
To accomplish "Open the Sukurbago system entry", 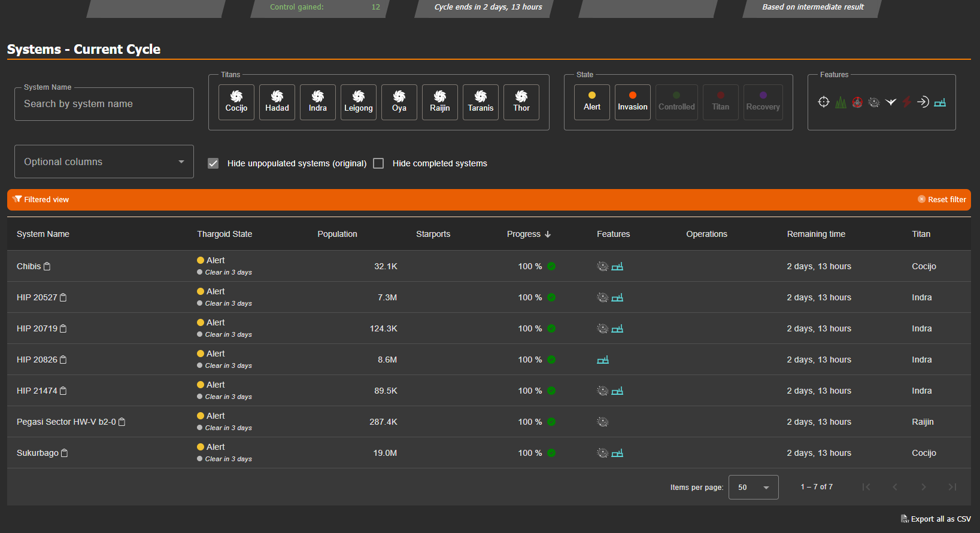I will pyautogui.click(x=38, y=453).
